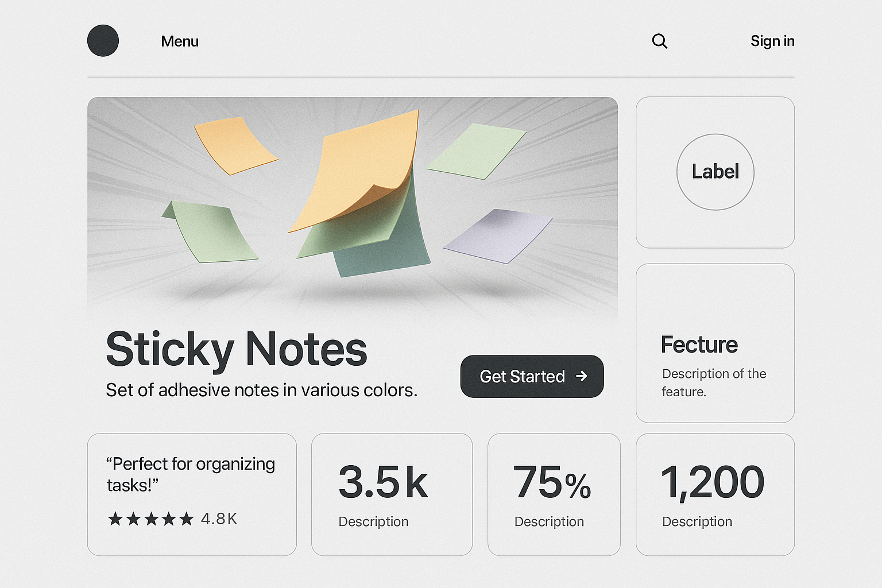Image resolution: width=882 pixels, height=588 pixels.
Task: Select the large orange sticky note
Action: pos(356,169)
